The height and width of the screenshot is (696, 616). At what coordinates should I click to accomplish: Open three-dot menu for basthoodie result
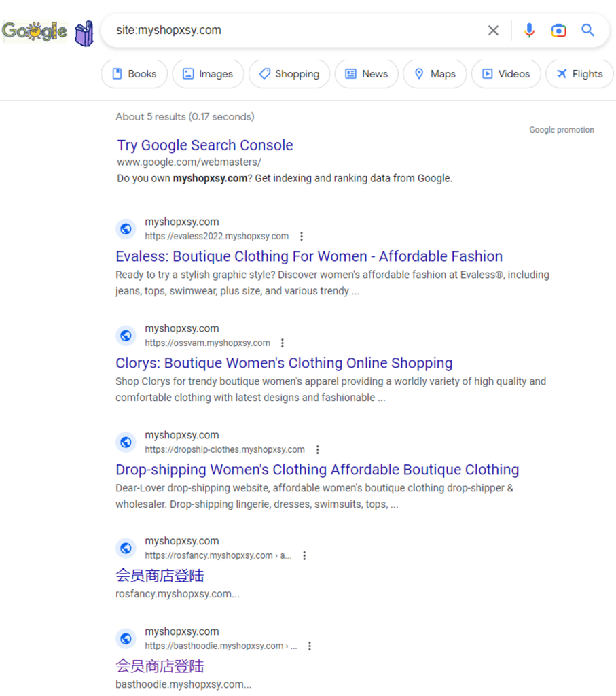310,646
